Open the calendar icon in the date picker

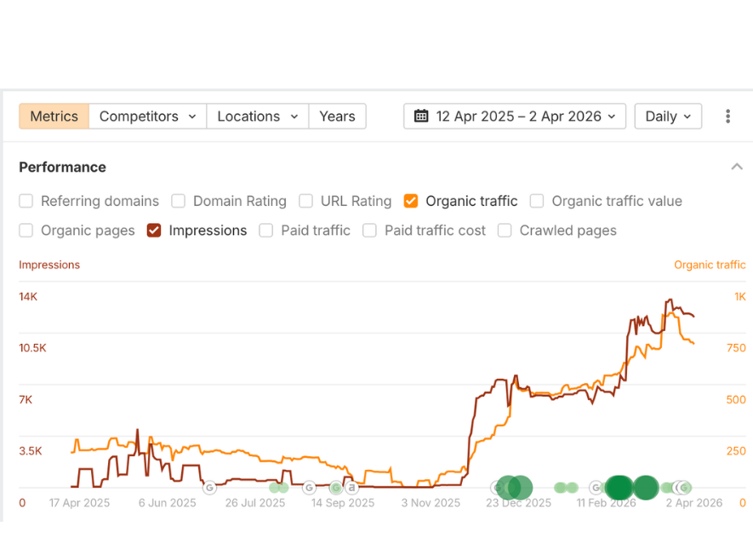click(x=421, y=117)
